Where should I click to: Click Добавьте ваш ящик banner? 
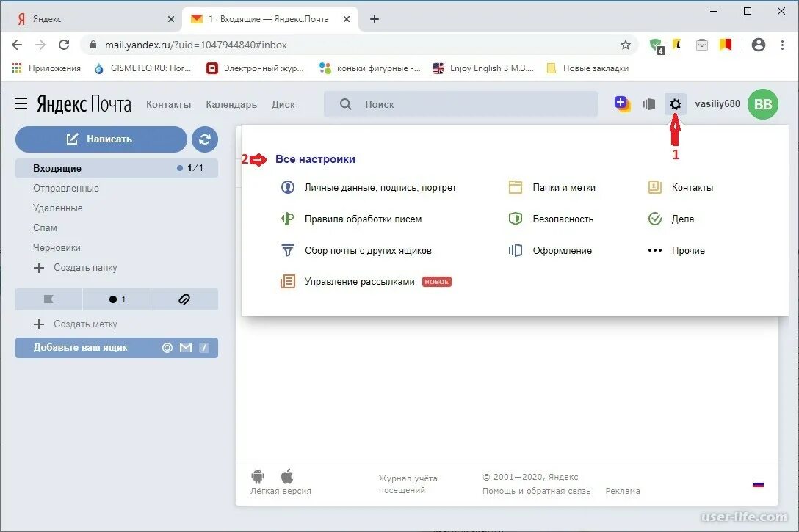(x=117, y=348)
